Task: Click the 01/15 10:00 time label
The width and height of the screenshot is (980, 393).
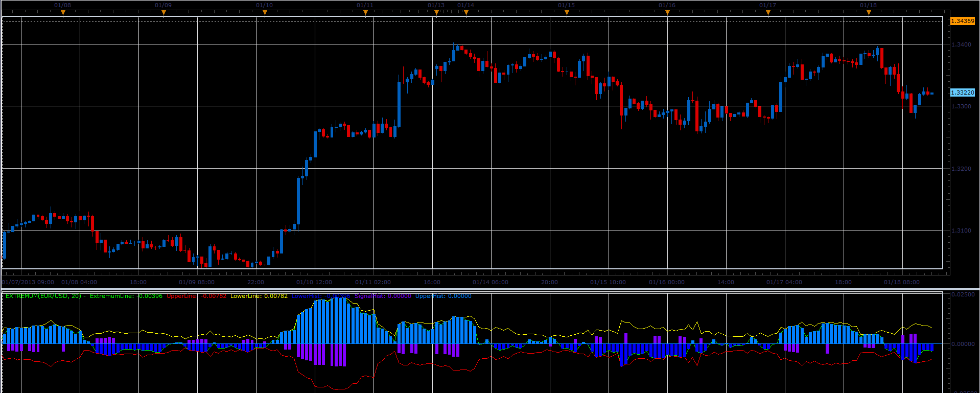Action: pyautogui.click(x=608, y=282)
